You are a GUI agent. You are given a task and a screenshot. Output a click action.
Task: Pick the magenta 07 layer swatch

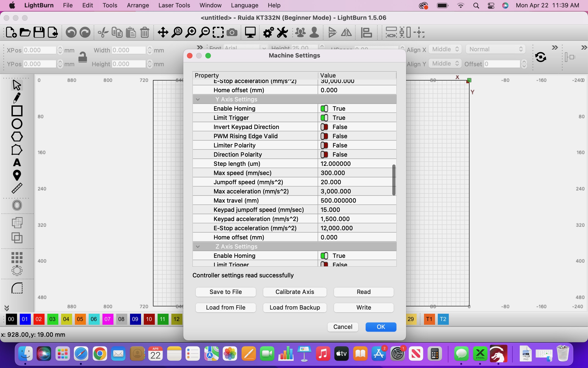tap(108, 319)
